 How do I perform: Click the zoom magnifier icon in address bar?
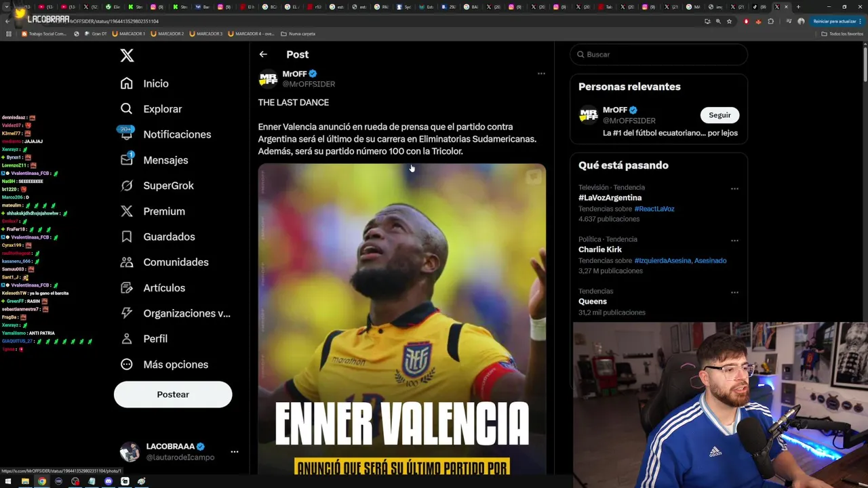click(718, 21)
